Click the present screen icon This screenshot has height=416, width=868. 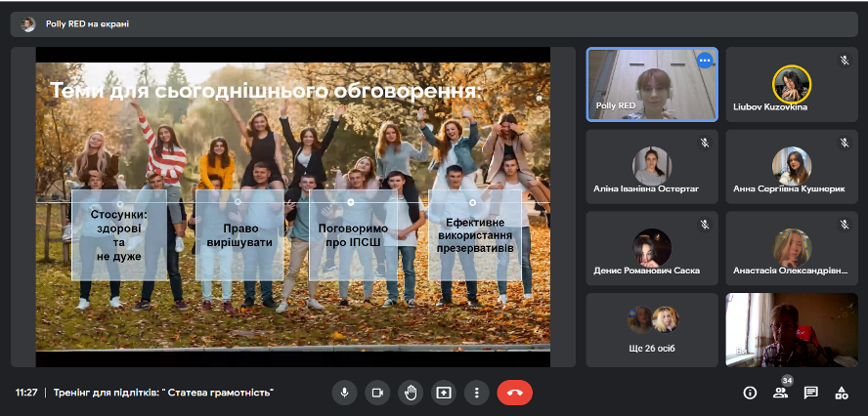click(x=444, y=393)
